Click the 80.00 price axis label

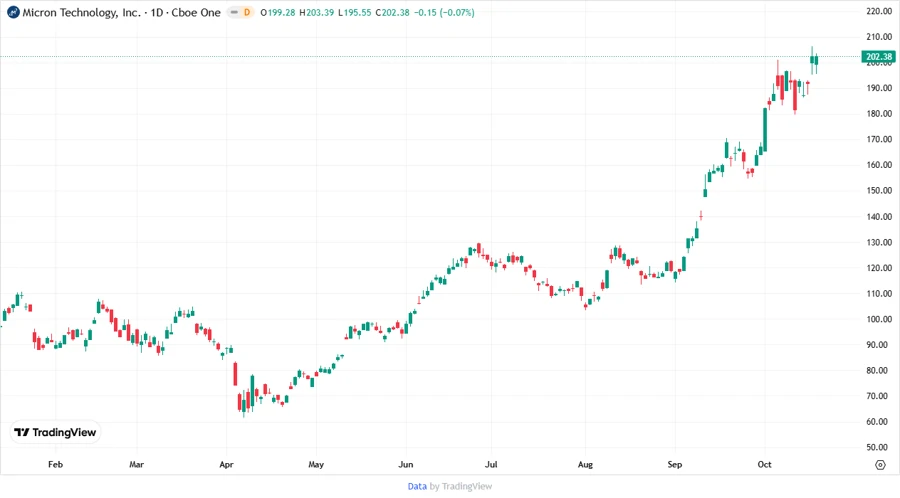(879, 371)
